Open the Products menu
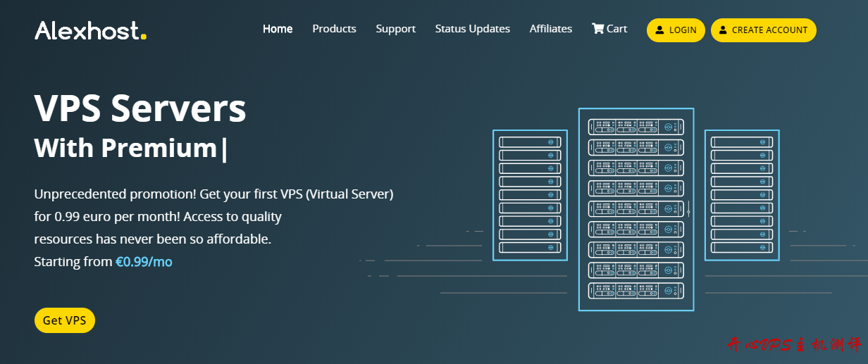Image resolution: width=868 pixels, height=364 pixels. pyautogui.click(x=334, y=29)
